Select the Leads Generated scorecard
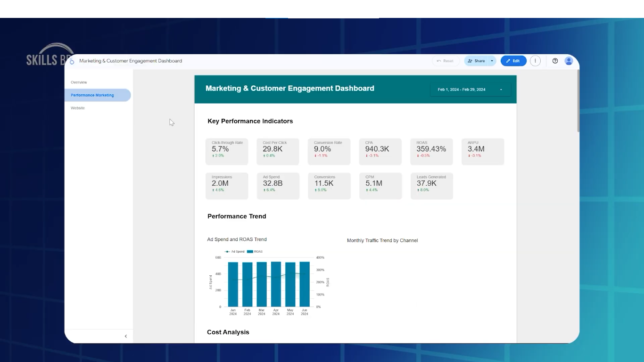 [x=431, y=186]
